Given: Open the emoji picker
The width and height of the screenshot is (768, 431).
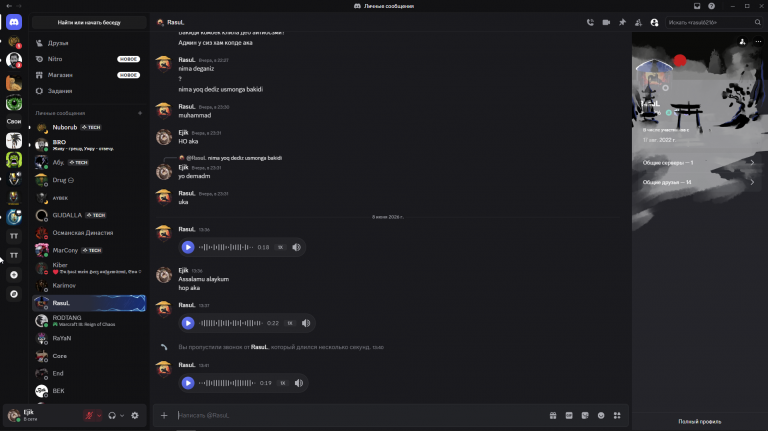Looking at the screenshot, I should pyautogui.click(x=601, y=415).
